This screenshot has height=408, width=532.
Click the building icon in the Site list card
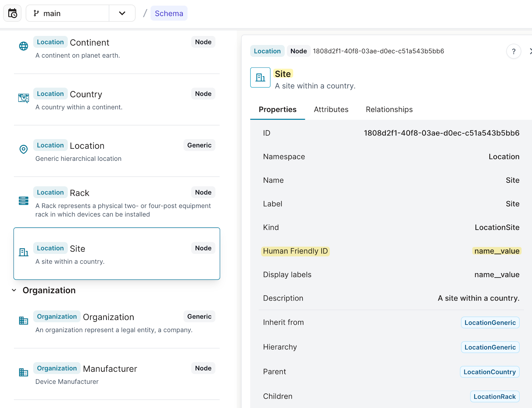(24, 252)
